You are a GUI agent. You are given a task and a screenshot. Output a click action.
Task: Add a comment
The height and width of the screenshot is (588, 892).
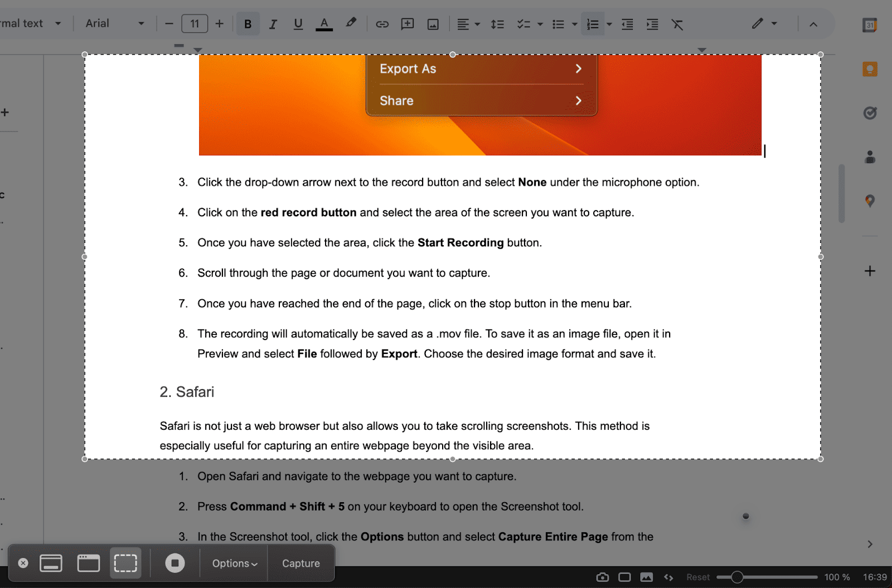tap(407, 23)
